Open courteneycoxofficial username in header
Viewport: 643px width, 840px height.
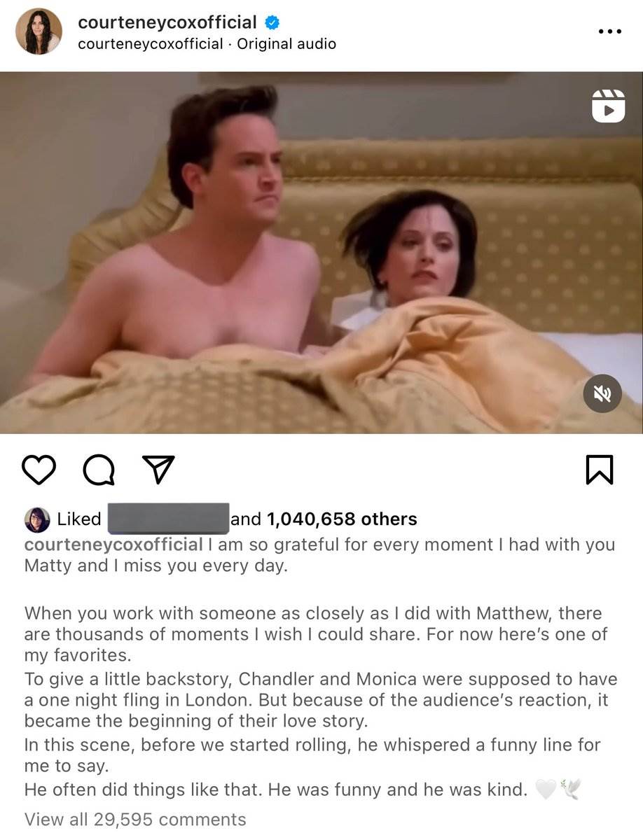[167, 22]
